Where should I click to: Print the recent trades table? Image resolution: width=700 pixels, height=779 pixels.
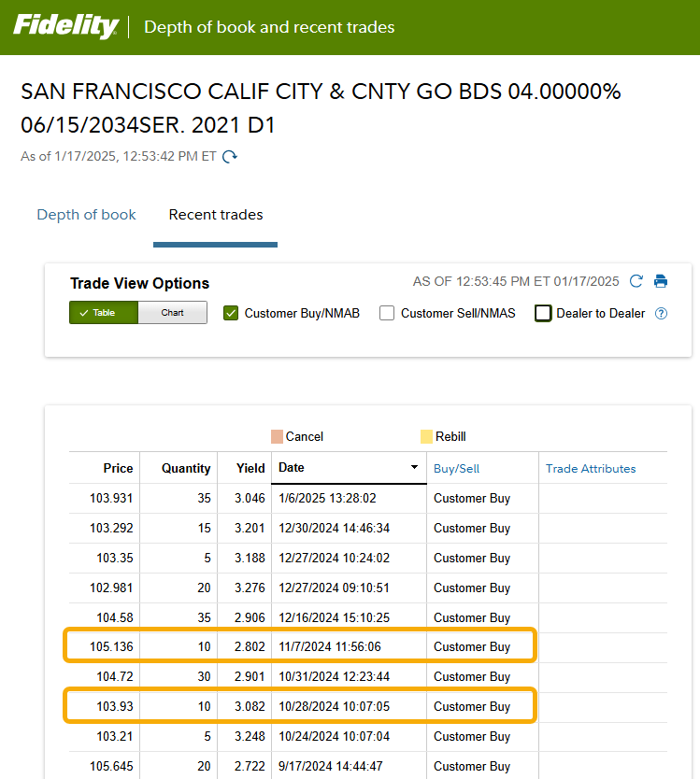pyautogui.click(x=661, y=281)
